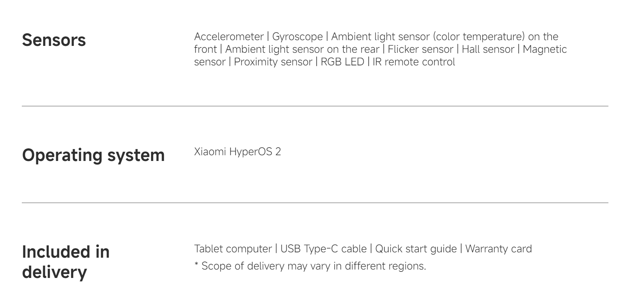This screenshot has width=644, height=307.
Task: Click Ambient light sensor (color temperature) text
Action: pos(428,37)
